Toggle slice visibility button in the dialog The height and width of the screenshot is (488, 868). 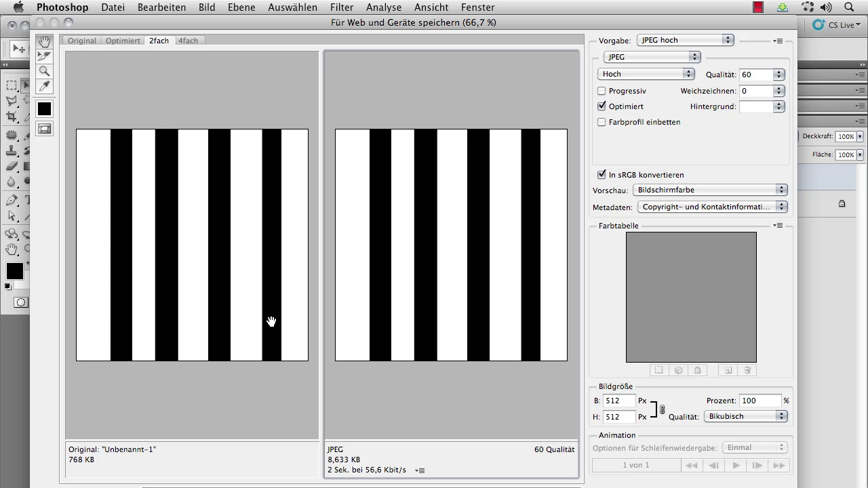(x=44, y=129)
